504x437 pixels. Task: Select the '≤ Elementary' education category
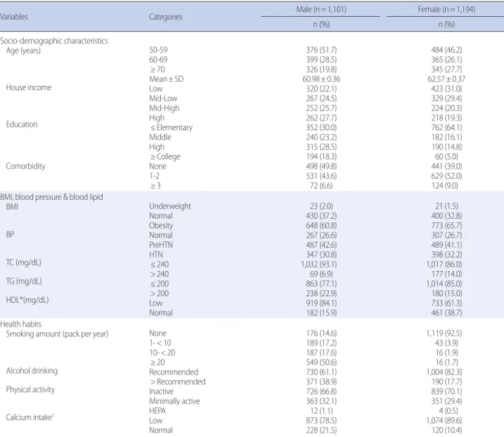click(171, 127)
